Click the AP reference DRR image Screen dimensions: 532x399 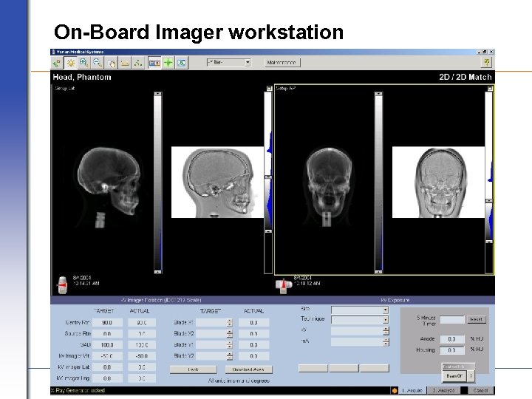(438, 183)
